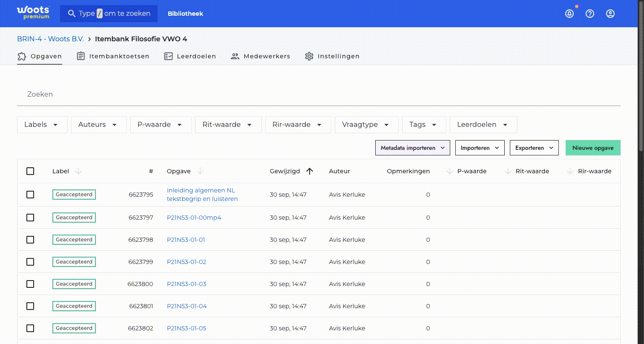The image size is (644, 344).
Task: Click the Auteur column header
Action: tap(339, 171)
